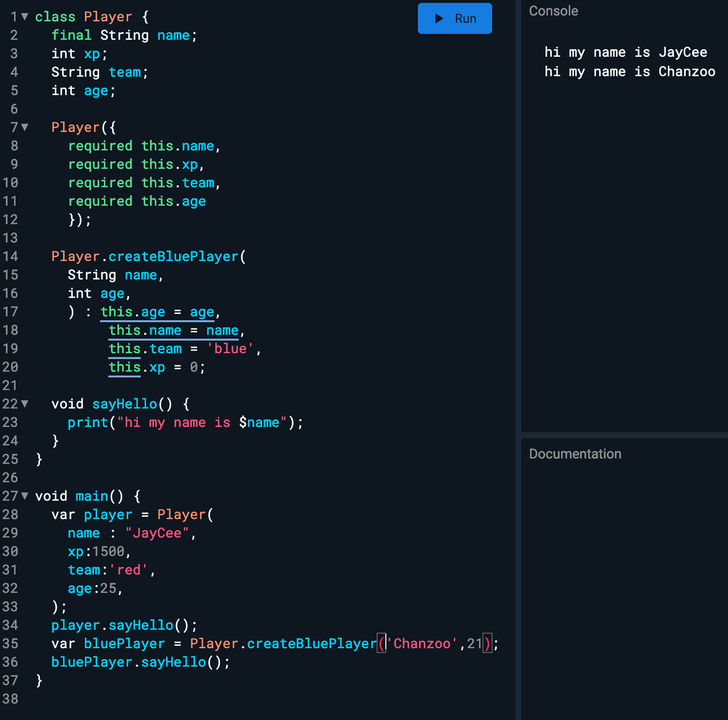The width and height of the screenshot is (728, 720).
Task: Click the 'int age;' field declaration
Action: tap(83, 90)
